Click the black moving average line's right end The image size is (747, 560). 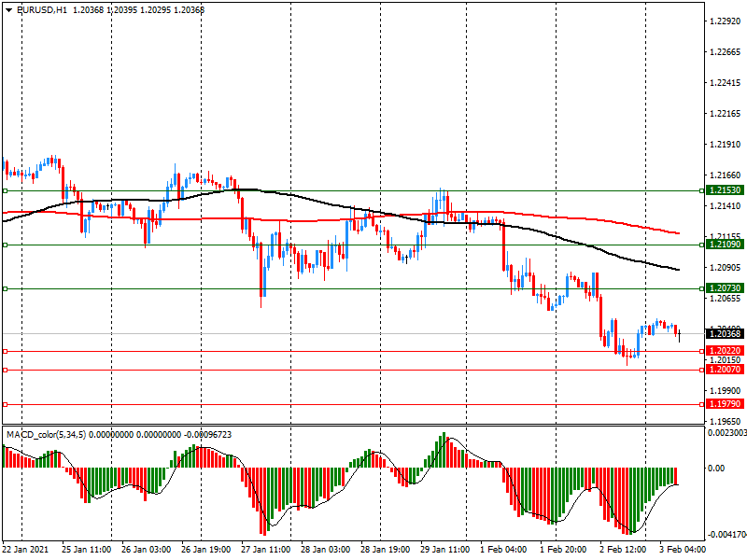coord(677,270)
